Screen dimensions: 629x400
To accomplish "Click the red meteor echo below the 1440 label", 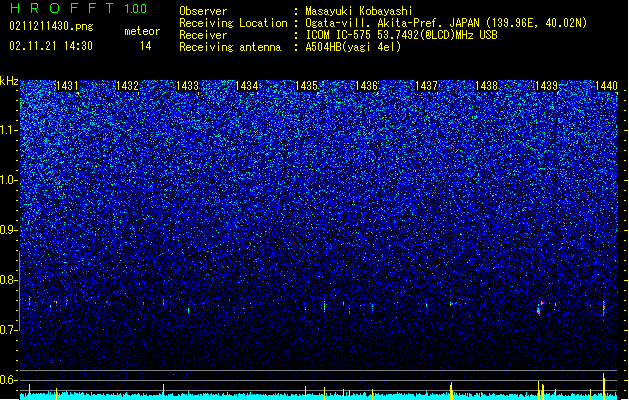I will point(603,309).
